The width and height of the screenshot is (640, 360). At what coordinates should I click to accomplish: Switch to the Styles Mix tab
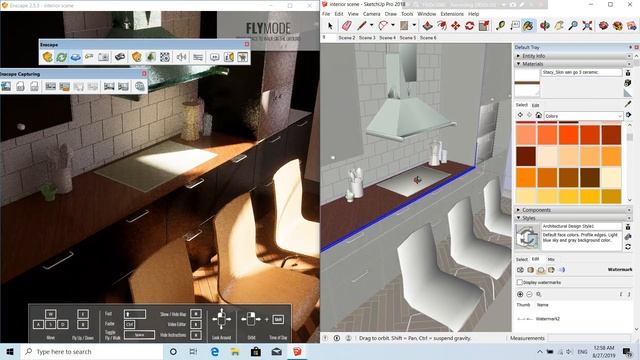pos(551,260)
